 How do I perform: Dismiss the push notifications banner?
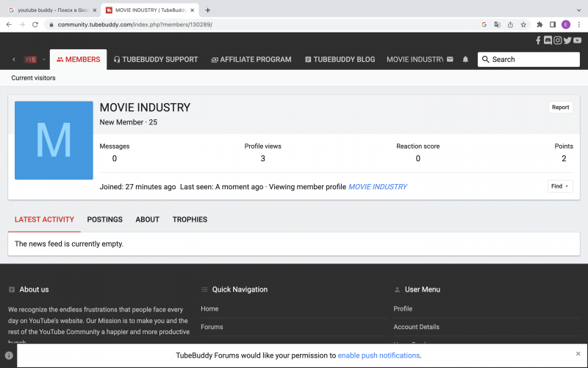coord(578,354)
